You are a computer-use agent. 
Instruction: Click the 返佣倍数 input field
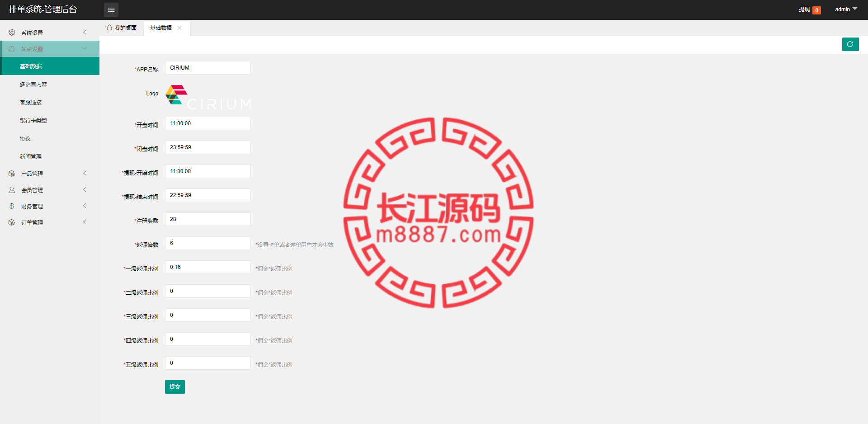[208, 243]
